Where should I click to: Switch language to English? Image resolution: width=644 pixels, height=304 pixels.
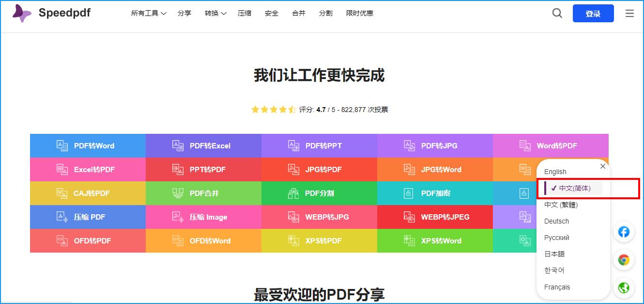click(x=555, y=172)
